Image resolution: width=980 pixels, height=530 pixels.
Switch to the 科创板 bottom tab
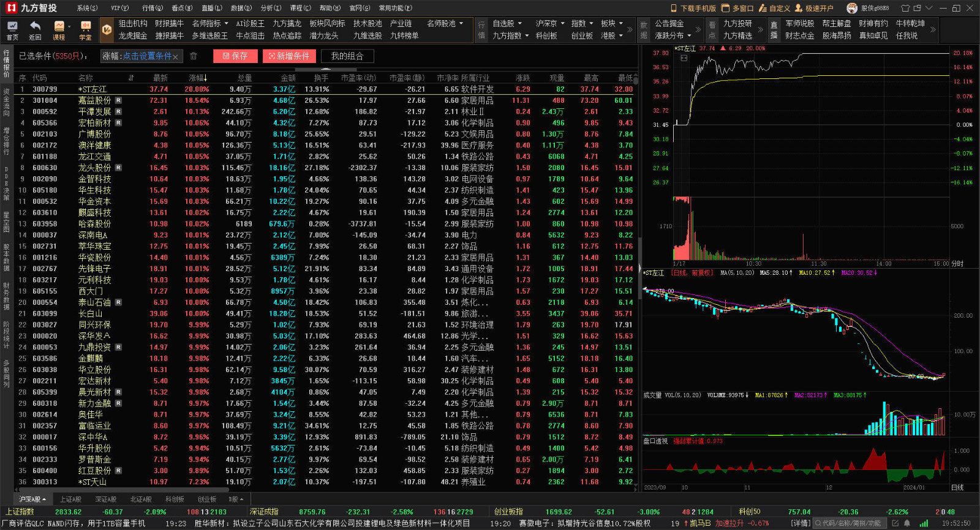(x=175, y=499)
